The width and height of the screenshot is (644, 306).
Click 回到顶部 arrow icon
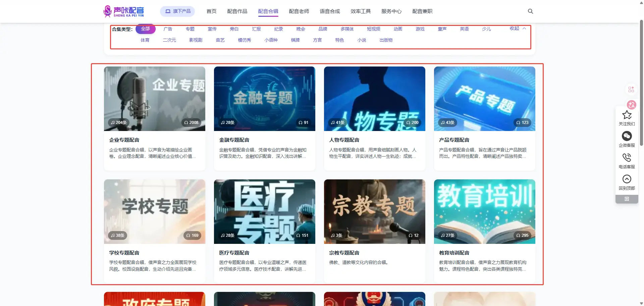pyautogui.click(x=627, y=179)
